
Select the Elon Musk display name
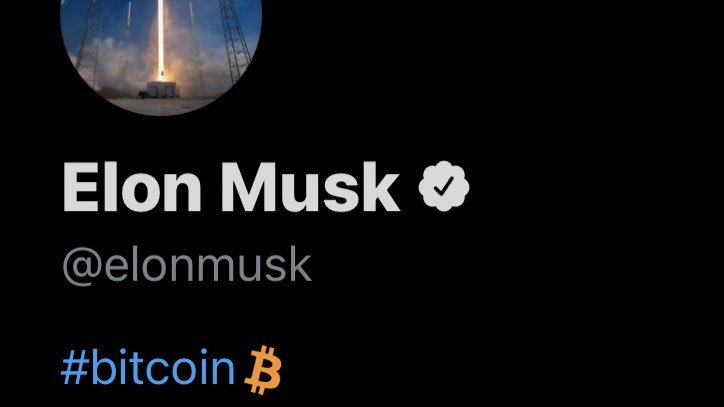click(231, 187)
